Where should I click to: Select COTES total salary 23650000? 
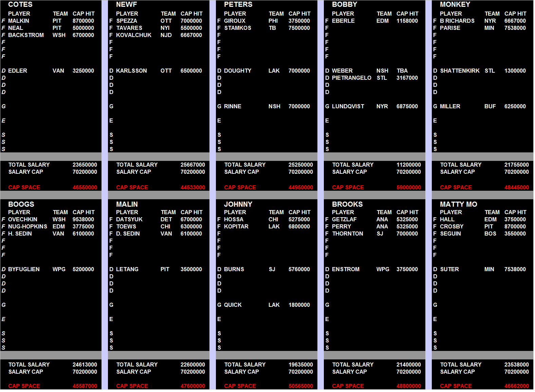point(85,165)
